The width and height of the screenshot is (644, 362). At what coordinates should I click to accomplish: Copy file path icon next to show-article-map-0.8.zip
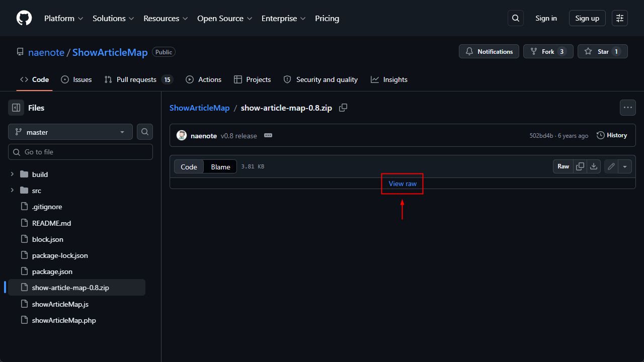click(x=343, y=108)
